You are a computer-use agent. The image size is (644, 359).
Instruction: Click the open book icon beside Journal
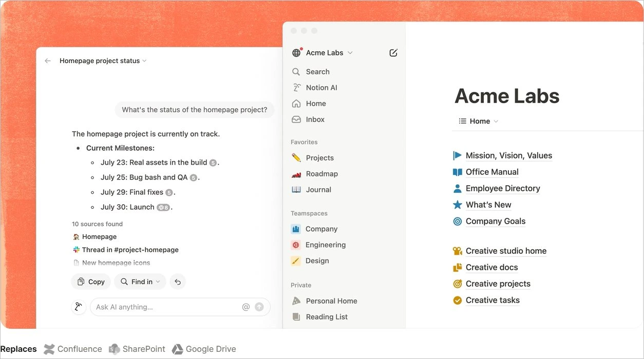[296, 190]
